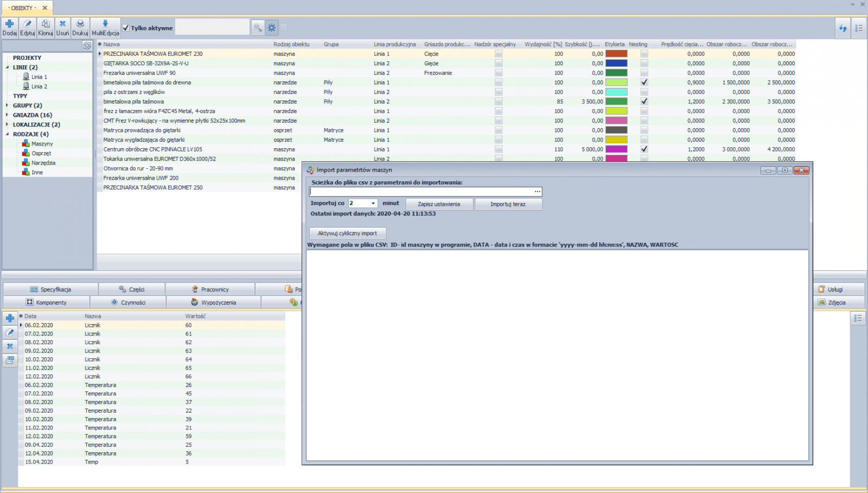This screenshot has height=493, width=868.
Task: Select Inne in the RODZAJE tree
Action: point(37,172)
